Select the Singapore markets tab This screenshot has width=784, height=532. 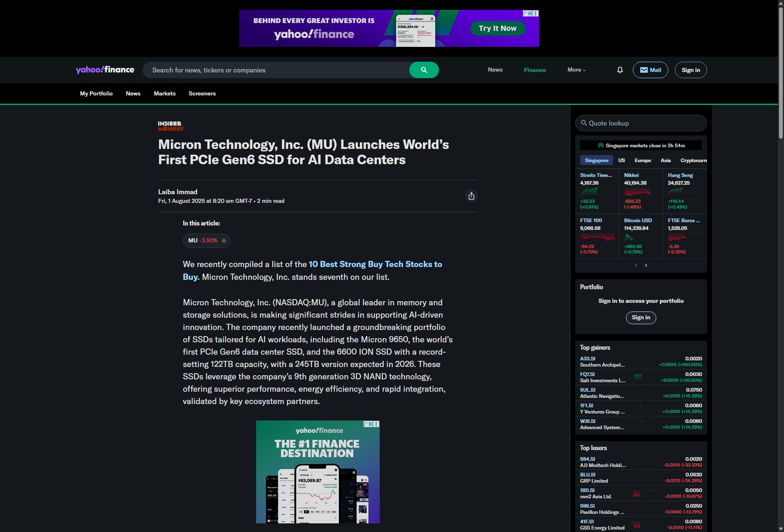coord(596,160)
